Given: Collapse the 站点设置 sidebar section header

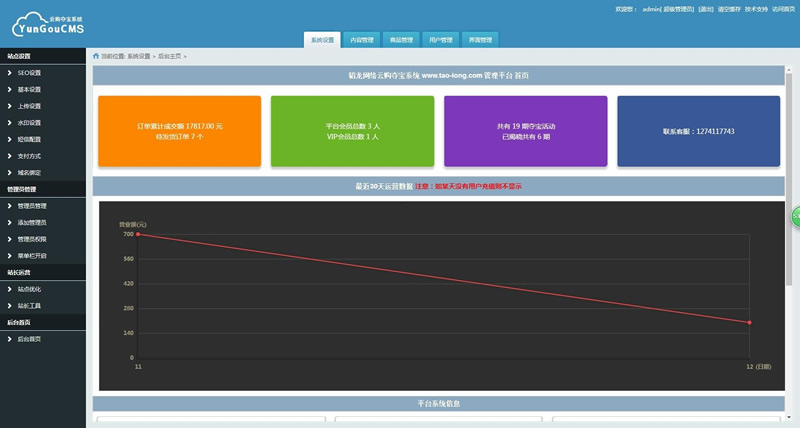Looking at the screenshot, I should [43, 56].
